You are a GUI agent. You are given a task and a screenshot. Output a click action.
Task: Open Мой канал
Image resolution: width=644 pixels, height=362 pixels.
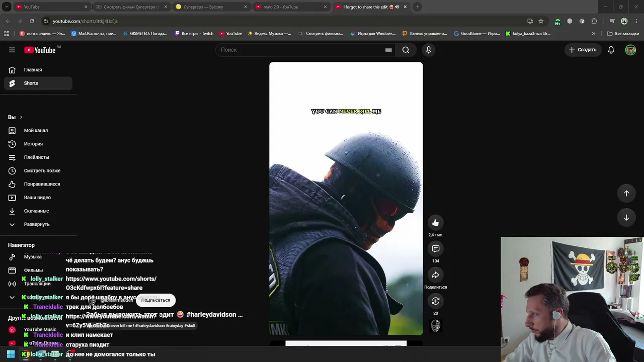point(38,131)
